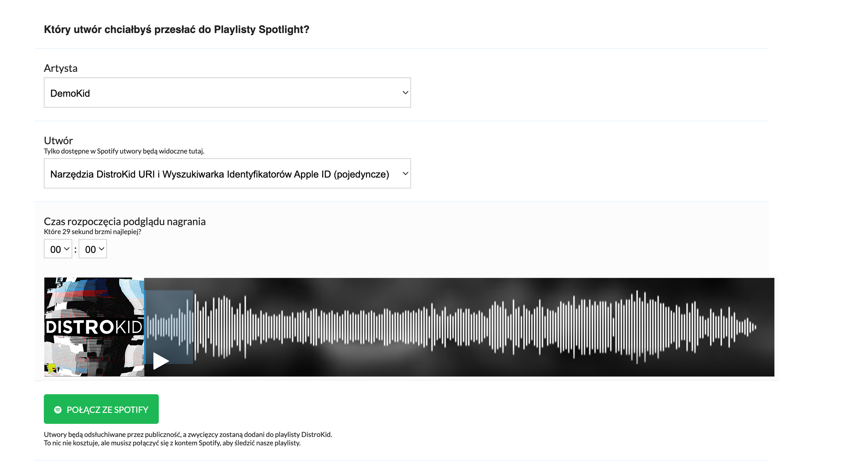Click the small yellow-green mascot icon on artwork
The image size is (868, 467).
click(51, 368)
